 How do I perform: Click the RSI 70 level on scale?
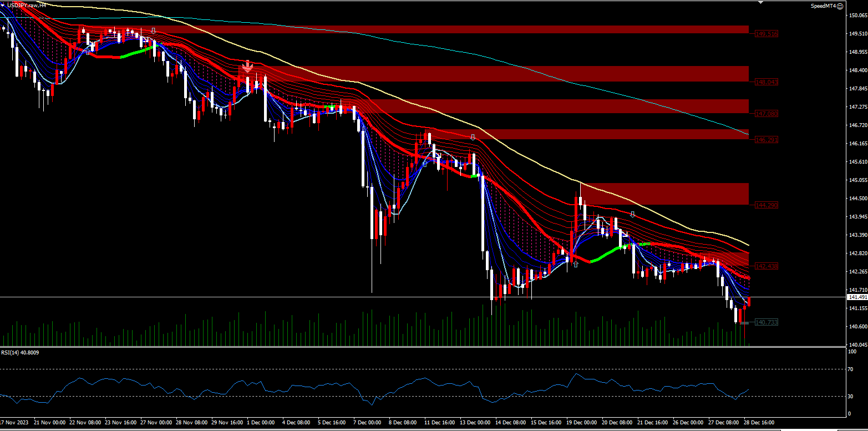click(850, 368)
